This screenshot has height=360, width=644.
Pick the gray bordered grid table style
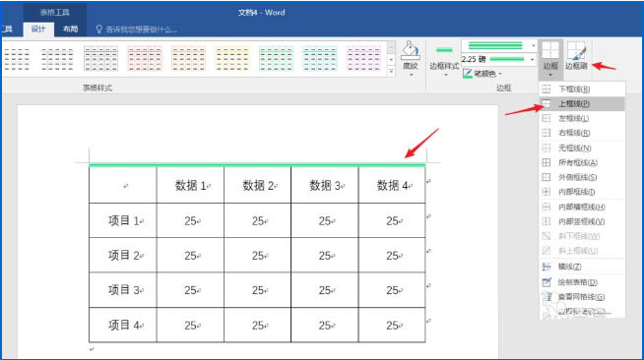pos(100,59)
